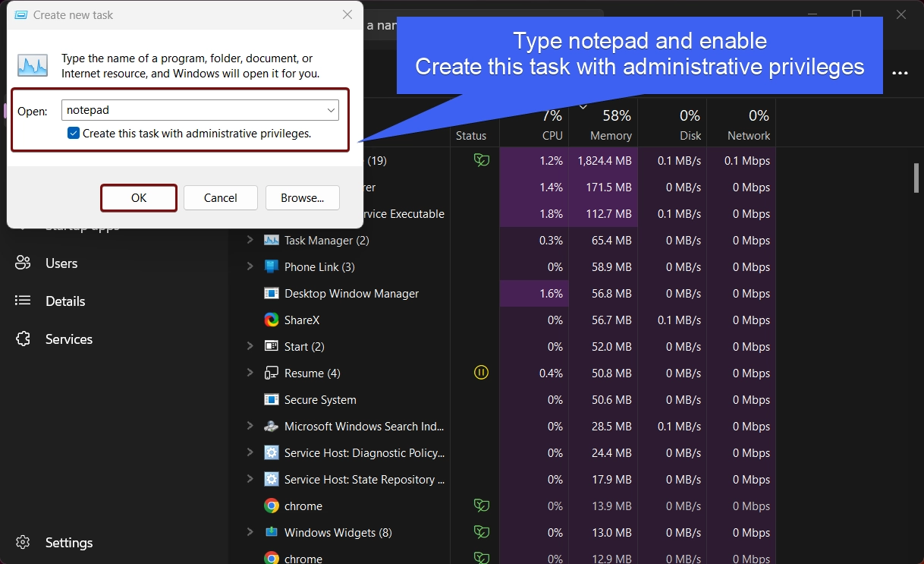Viewport: 924px width, 564px height.
Task: Open Task Manager Settings
Action: [x=69, y=543]
